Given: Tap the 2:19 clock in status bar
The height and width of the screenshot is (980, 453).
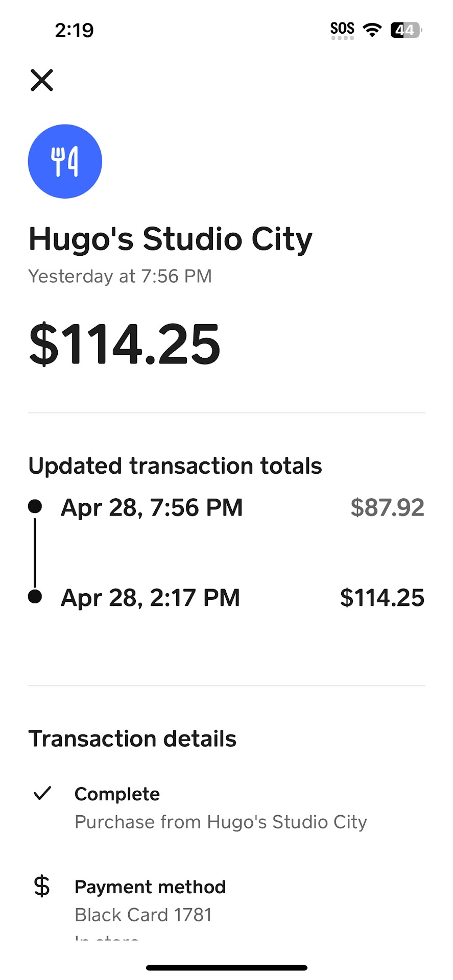Looking at the screenshot, I should tap(75, 30).
